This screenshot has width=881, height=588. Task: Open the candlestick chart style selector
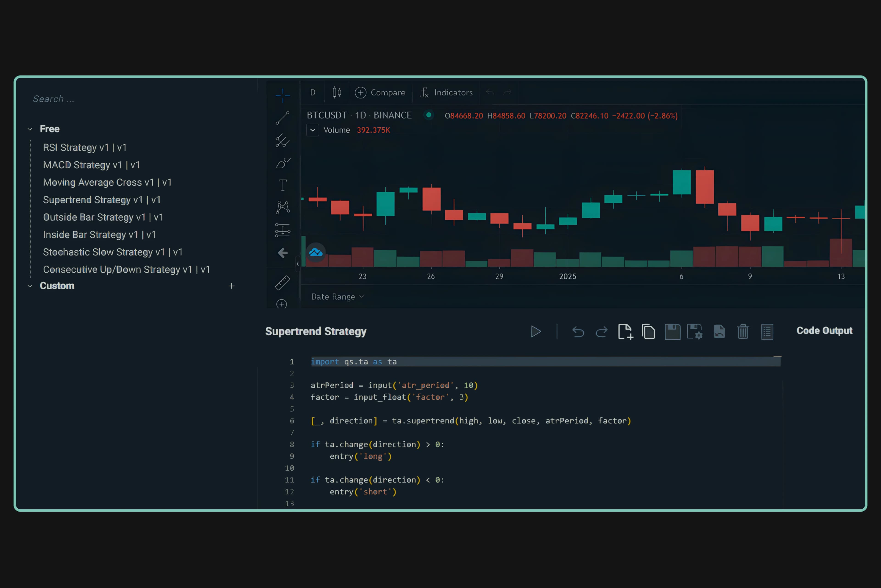coord(337,92)
